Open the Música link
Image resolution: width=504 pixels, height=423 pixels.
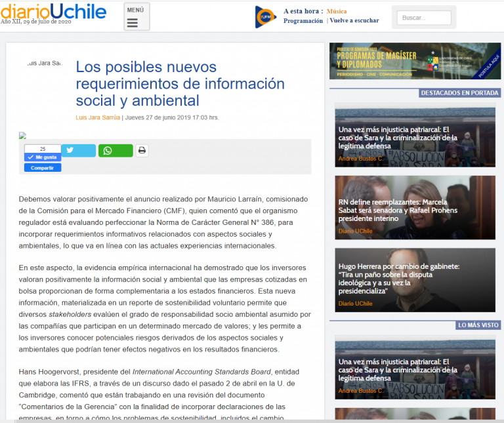pyautogui.click(x=337, y=11)
